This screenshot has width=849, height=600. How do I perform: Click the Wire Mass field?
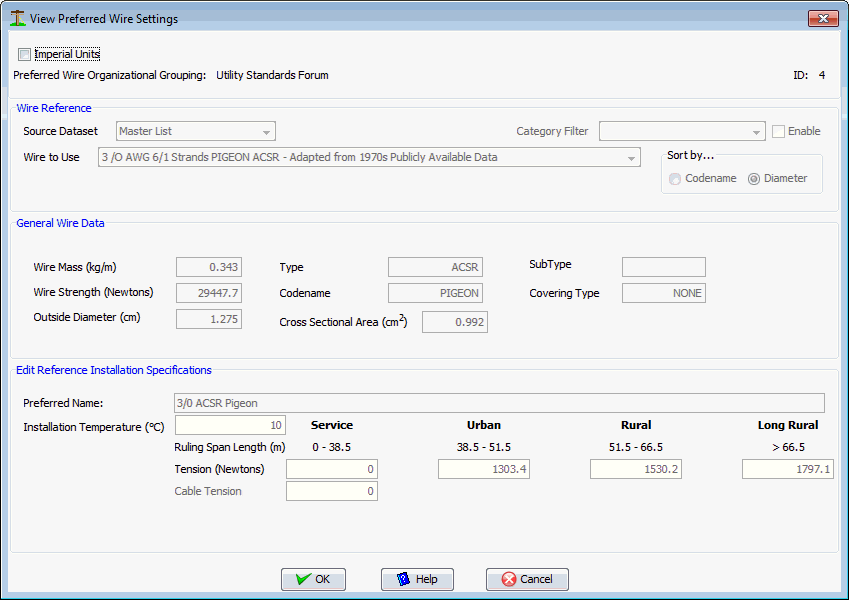[x=209, y=267]
